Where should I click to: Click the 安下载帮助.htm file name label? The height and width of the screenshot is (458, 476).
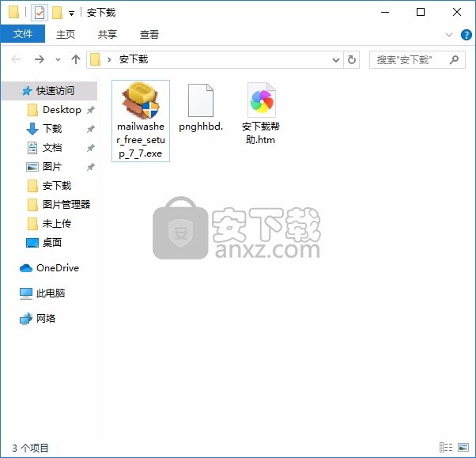(x=261, y=133)
